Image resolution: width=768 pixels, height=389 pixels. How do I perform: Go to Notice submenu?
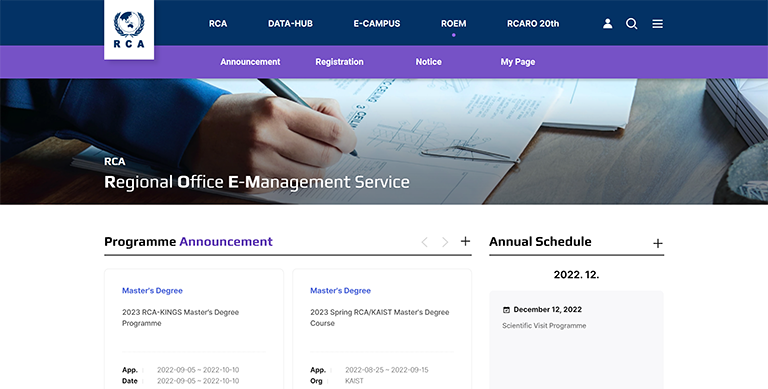429,62
